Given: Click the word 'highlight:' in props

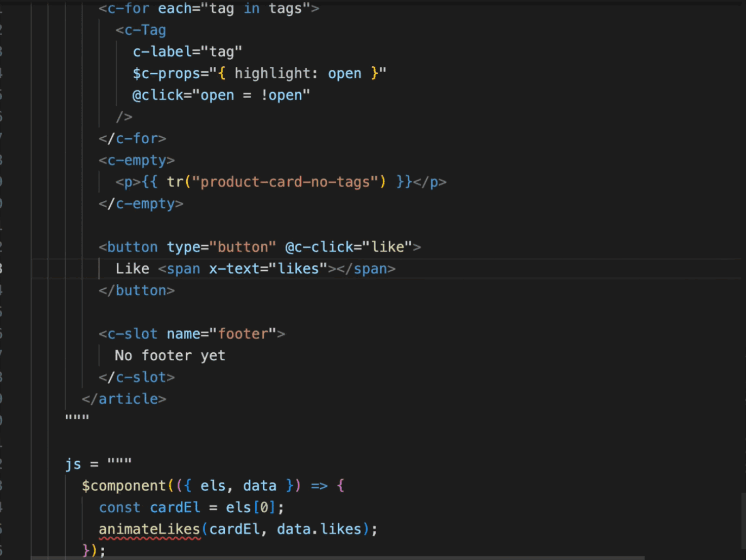Looking at the screenshot, I should point(276,74).
